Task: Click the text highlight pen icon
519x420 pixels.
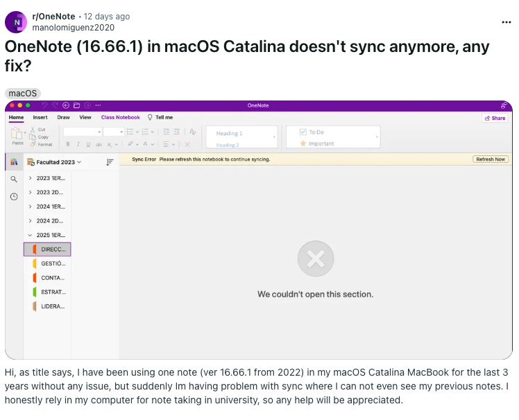Action: (130, 144)
